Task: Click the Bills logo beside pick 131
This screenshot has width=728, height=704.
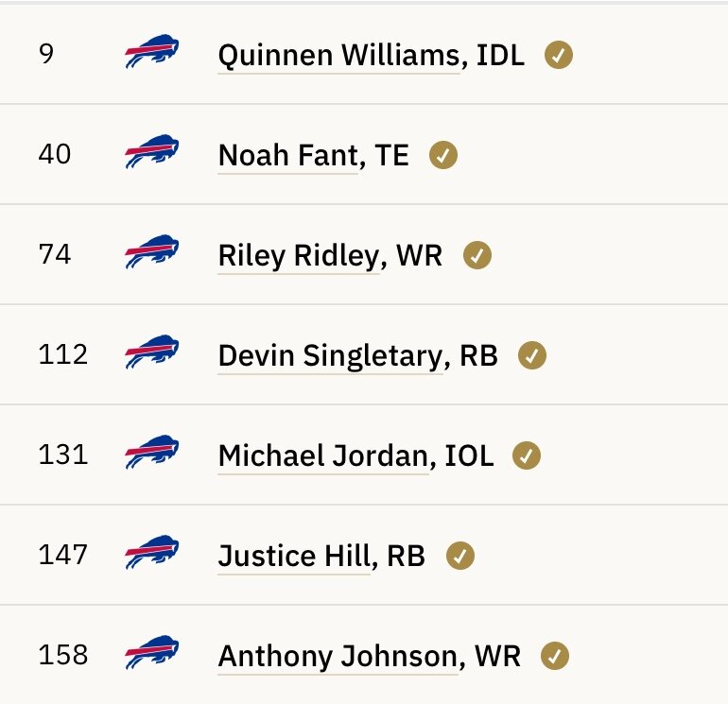Action: 152,452
